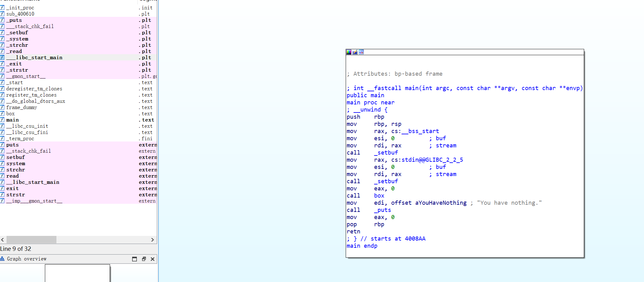Click aYouHaveNothing operand in disassembly

tap(441, 203)
